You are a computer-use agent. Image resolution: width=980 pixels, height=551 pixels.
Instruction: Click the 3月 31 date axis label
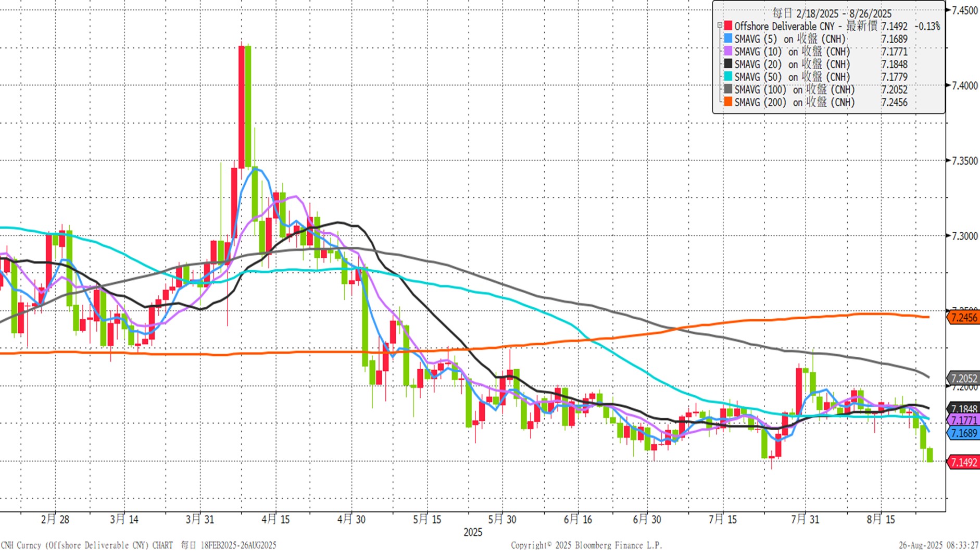200,519
